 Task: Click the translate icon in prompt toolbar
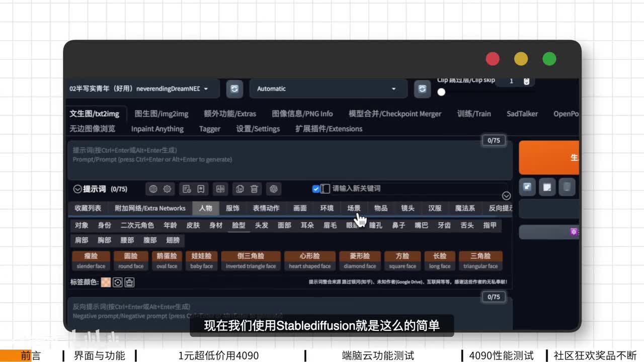pos(220,189)
